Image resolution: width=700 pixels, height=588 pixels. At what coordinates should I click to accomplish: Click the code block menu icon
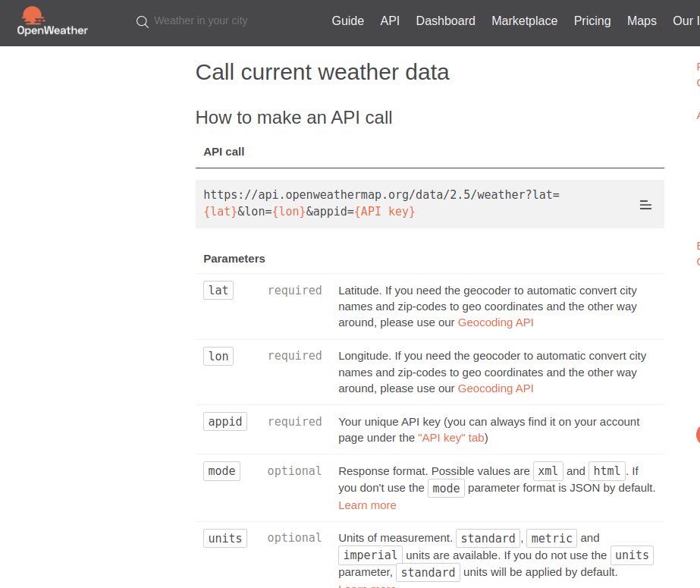(645, 205)
